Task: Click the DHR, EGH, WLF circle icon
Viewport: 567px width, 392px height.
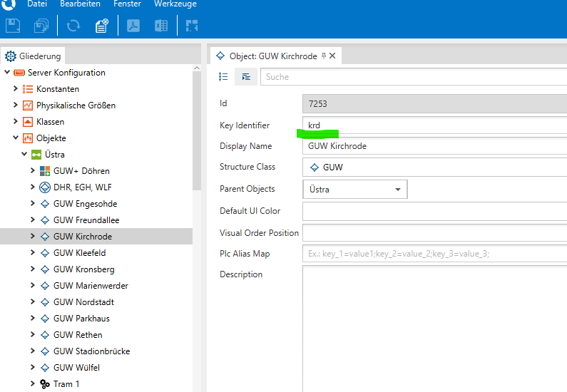Action: [45, 187]
